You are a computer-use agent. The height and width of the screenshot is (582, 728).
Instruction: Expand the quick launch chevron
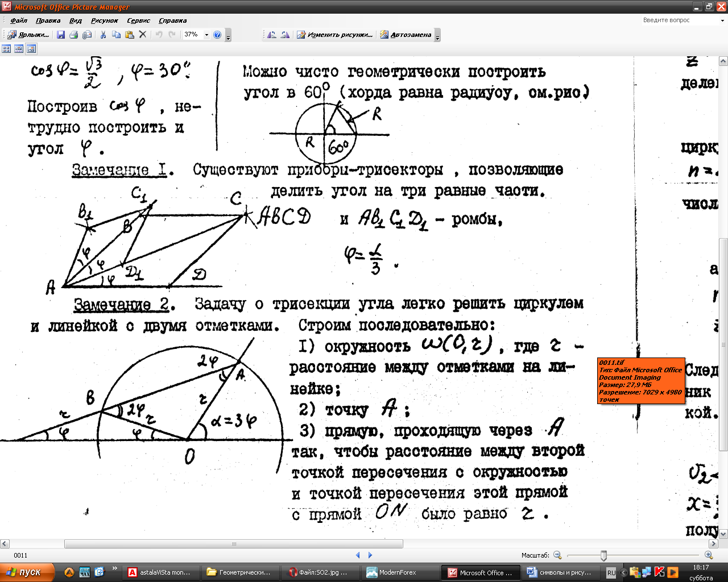[x=115, y=568]
